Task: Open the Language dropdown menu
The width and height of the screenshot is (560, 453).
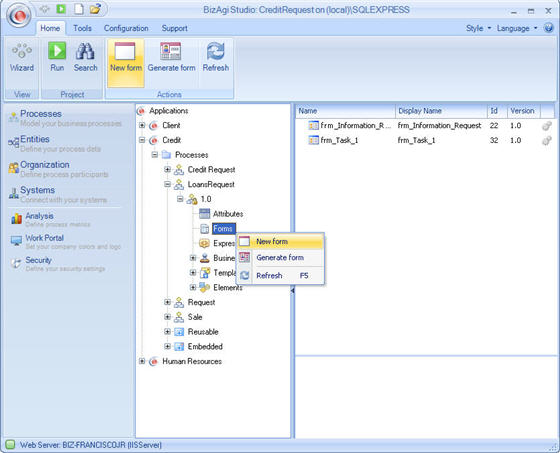Action: click(517, 28)
